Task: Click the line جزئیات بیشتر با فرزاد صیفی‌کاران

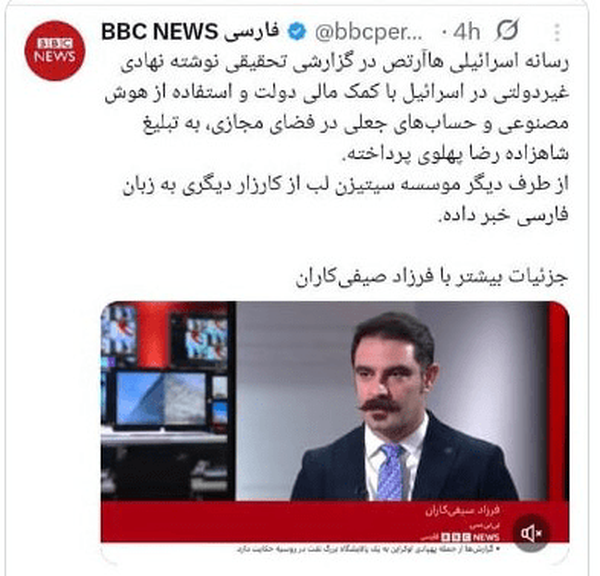Action: coord(432,277)
